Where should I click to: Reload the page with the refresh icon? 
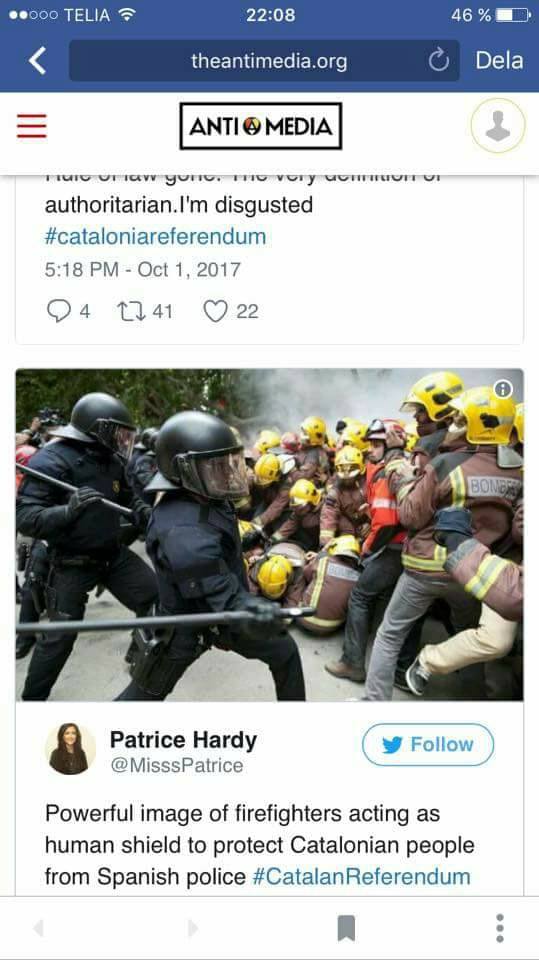439,61
